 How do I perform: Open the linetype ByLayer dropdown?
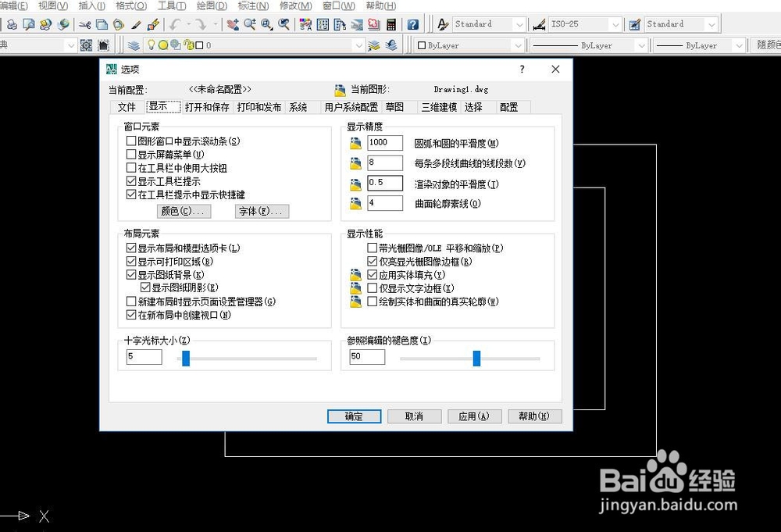click(x=641, y=45)
